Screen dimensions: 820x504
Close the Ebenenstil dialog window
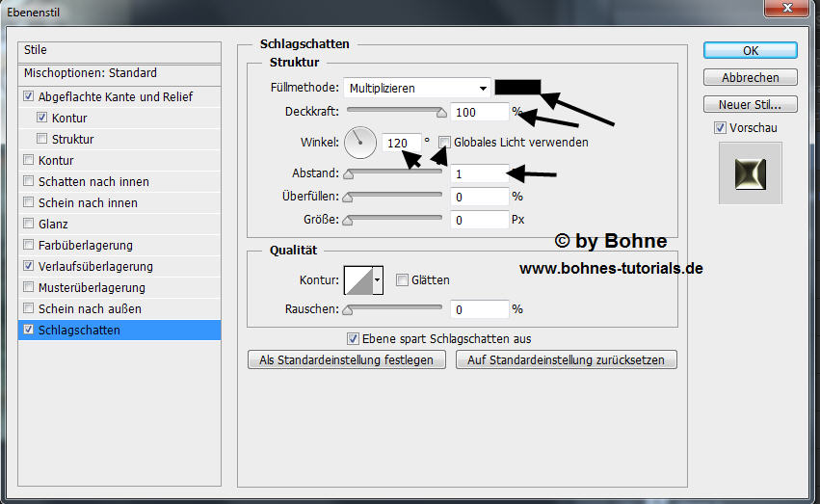(788, 11)
